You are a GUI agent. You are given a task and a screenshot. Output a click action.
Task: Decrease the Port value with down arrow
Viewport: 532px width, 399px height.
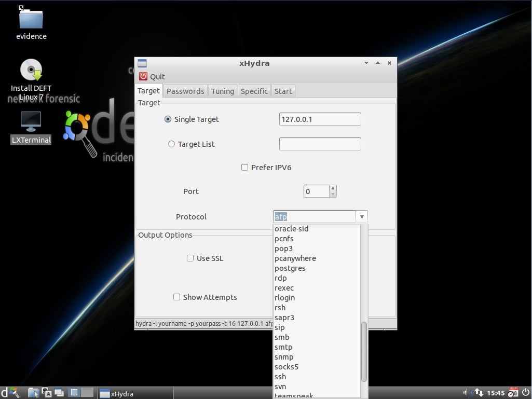333,194
